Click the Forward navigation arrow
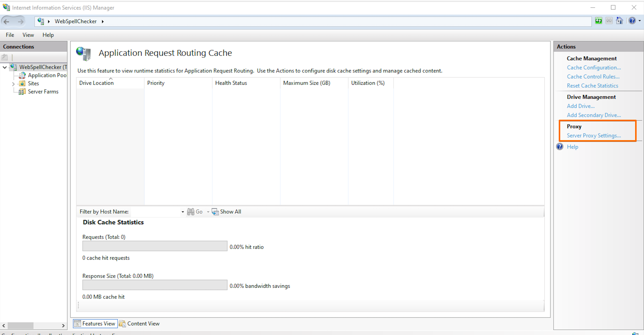 [x=21, y=21]
